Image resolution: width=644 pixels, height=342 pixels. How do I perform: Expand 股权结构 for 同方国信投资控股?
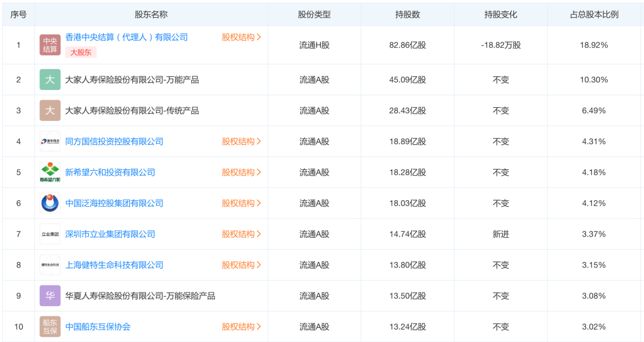(241, 142)
